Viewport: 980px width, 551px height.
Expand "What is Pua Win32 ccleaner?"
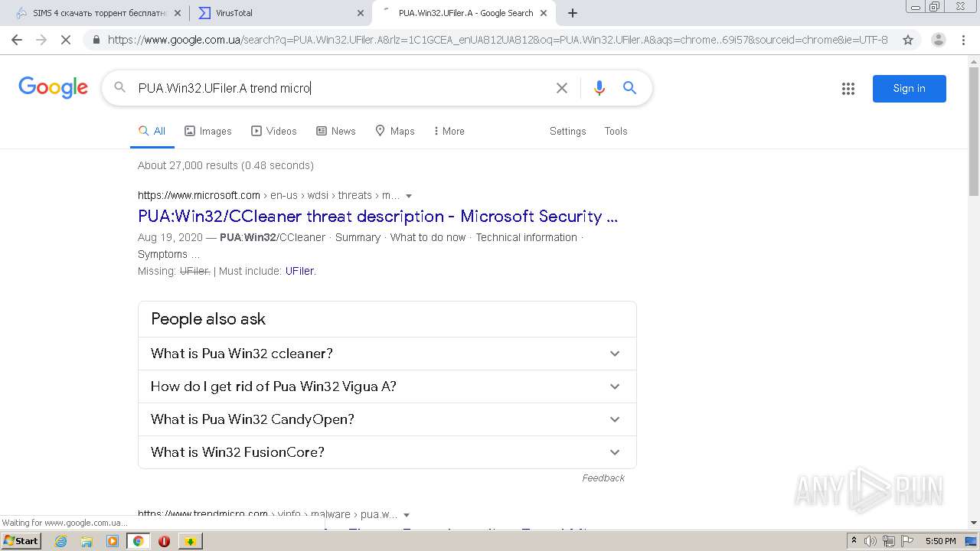pos(387,354)
